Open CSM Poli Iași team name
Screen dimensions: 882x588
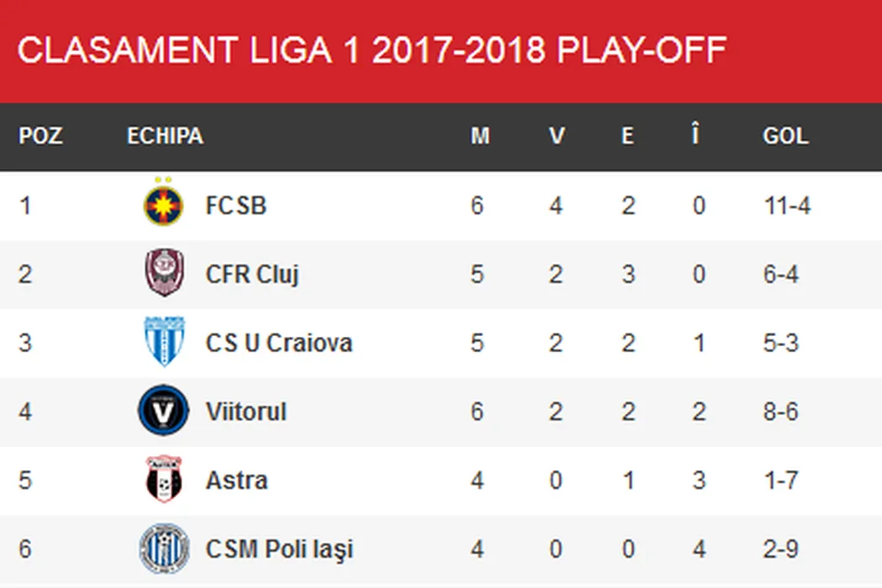pos(279,549)
